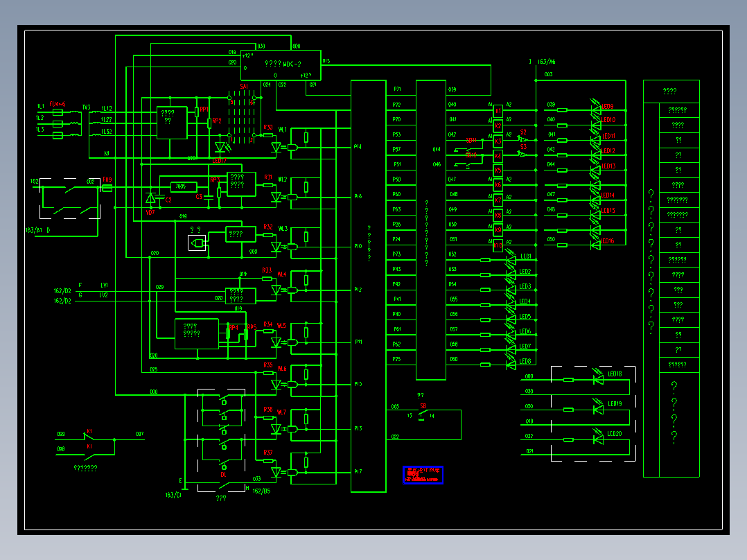Click the S2 switch label
Viewport: 747px width, 560px height.
(x=523, y=132)
